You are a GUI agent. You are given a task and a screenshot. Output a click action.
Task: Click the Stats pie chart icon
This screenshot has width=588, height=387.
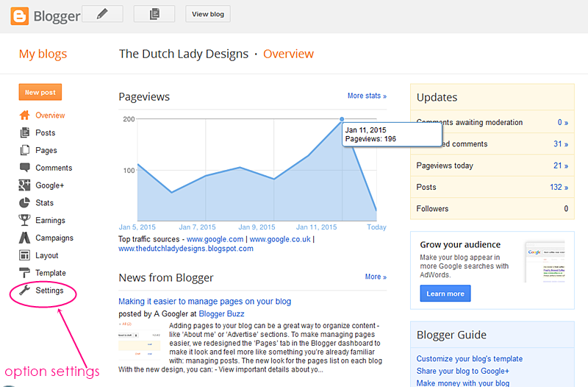point(24,202)
